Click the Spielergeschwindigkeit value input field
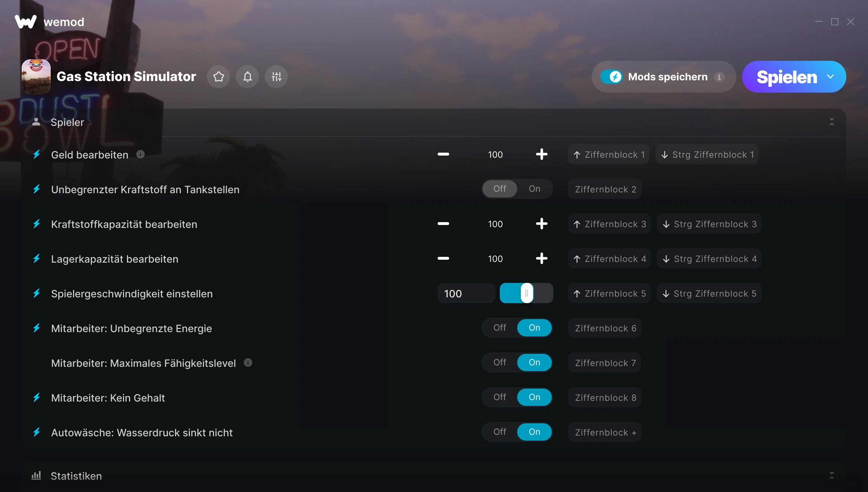The image size is (868, 492). [466, 293]
